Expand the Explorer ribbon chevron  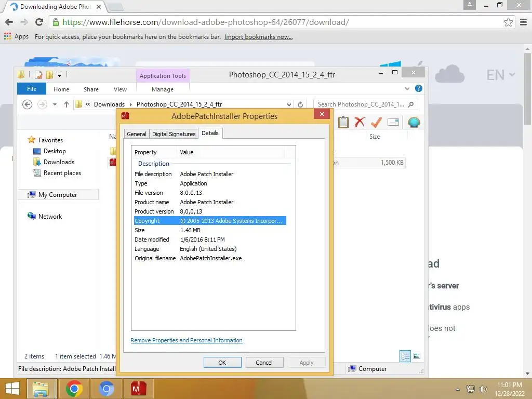click(x=407, y=89)
